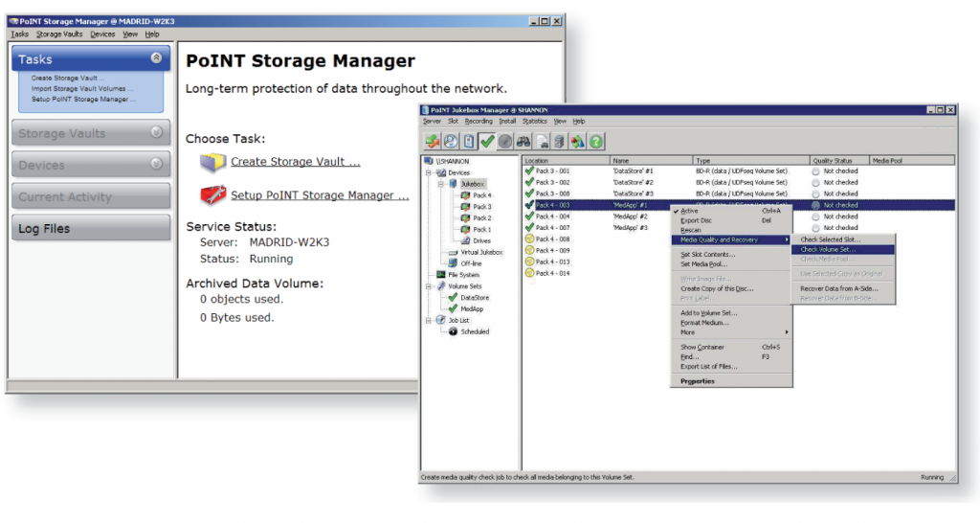Choose Format Medium... in context menu
980x523 pixels.
731,323
